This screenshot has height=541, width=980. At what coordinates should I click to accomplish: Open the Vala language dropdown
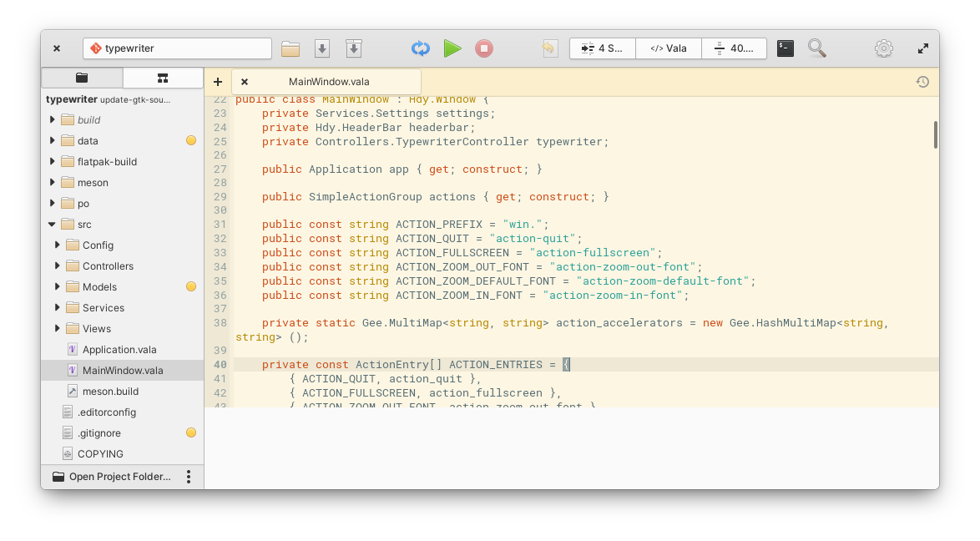coord(669,48)
